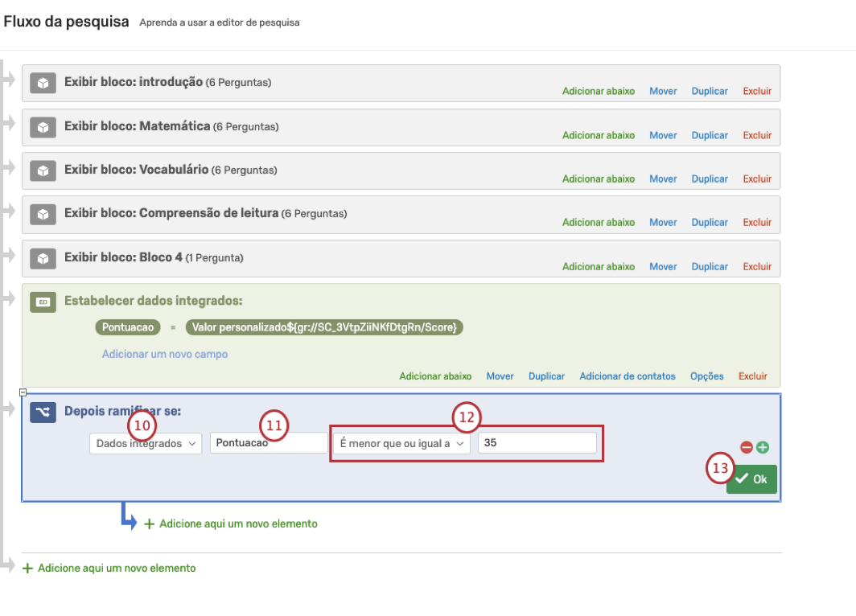Image resolution: width=856 pixels, height=616 pixels.
Task: Click Adicionar um novo campo link
Action: pos(165,354)
